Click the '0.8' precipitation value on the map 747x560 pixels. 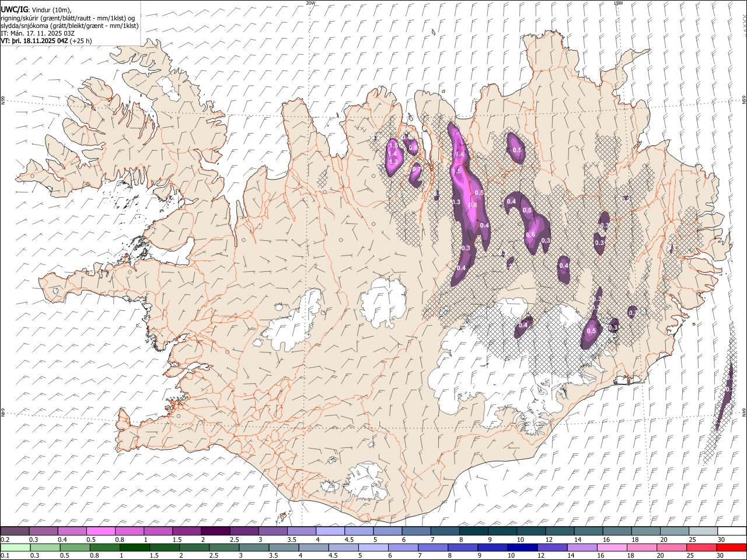473,205
